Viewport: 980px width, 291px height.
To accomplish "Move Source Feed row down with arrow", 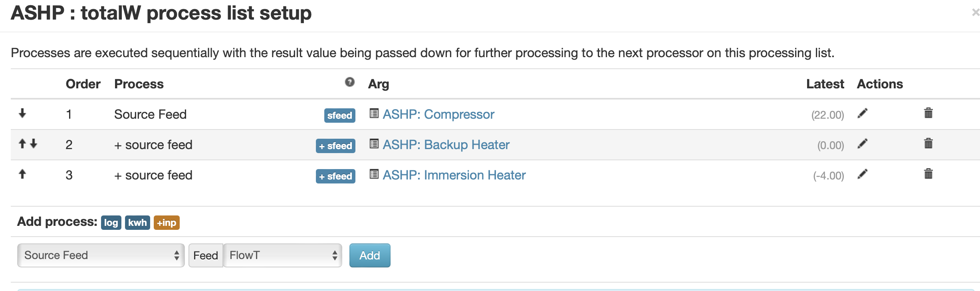I will pos(22,113).
